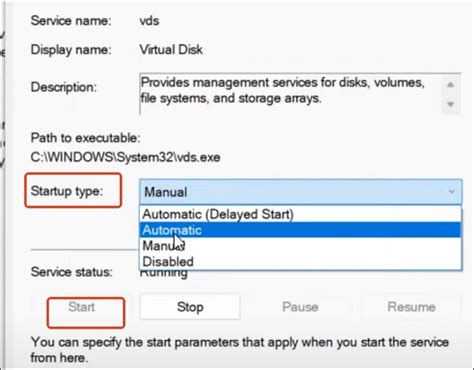
Task: Collapse the Startup type combo box
Action: 300,192
